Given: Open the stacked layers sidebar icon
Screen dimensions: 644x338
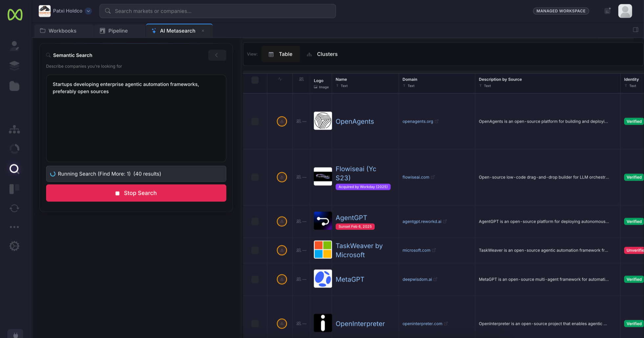Looking at the screenshot, I should tap(14, 65).
